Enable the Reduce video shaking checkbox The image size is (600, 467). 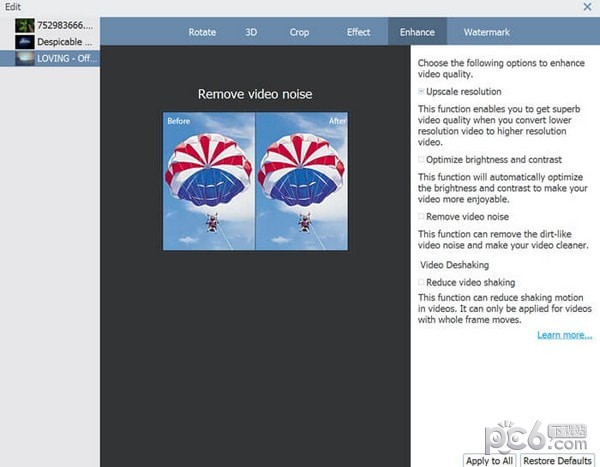coord(422,283)
